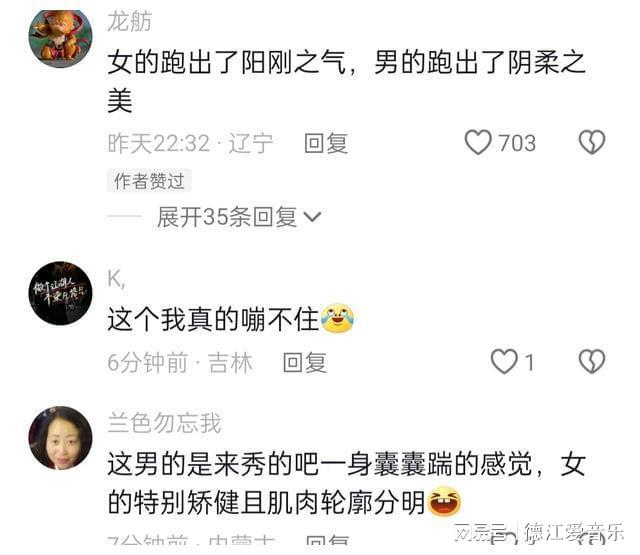Expand 35 replies under 龙舫's comment

pyautogui.click(x=239, y=217)
